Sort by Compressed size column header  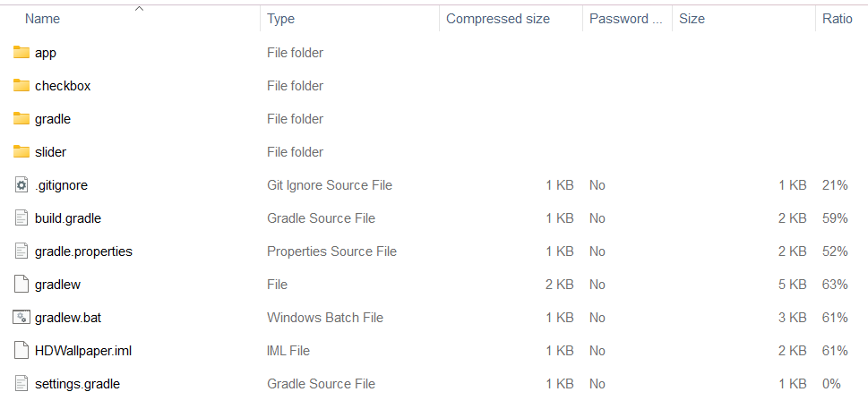[x=498, y=19]
